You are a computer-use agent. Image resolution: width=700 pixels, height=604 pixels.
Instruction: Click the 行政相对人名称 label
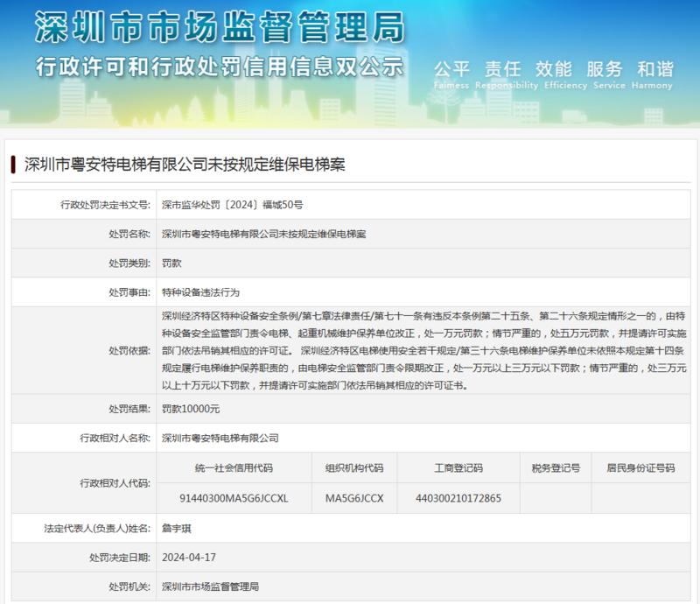[x=115, y=439]
